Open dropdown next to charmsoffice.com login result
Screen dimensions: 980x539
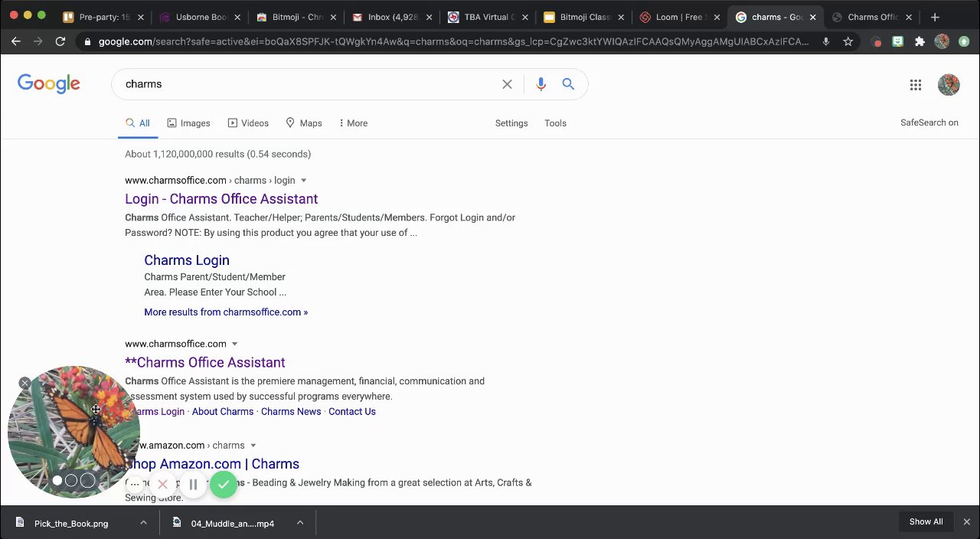click(303, 181)
